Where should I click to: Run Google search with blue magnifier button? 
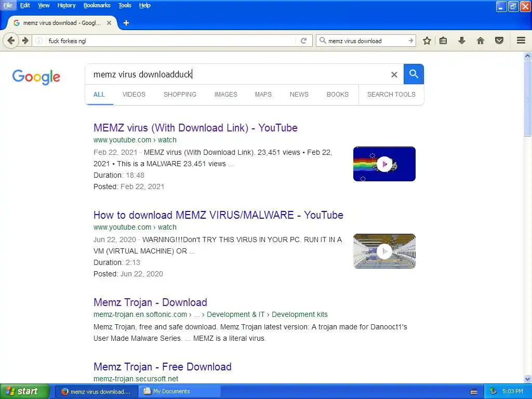coord(414,74)
